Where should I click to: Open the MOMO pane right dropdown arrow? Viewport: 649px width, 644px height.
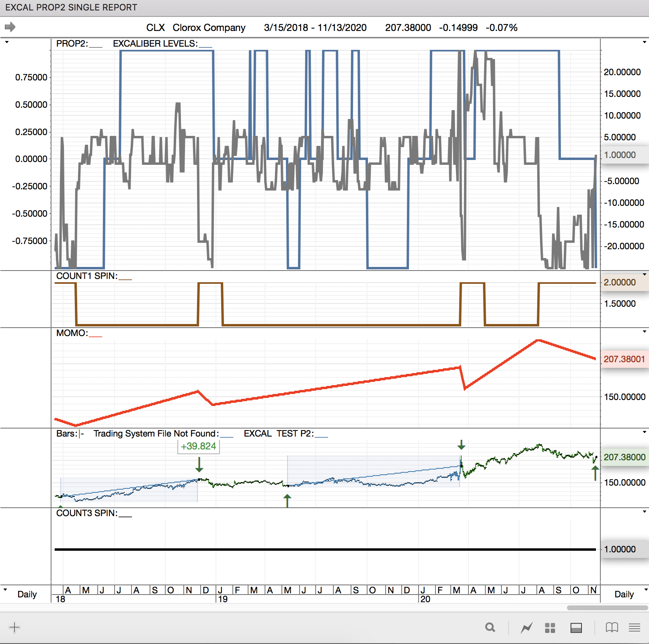coord(644,332)
